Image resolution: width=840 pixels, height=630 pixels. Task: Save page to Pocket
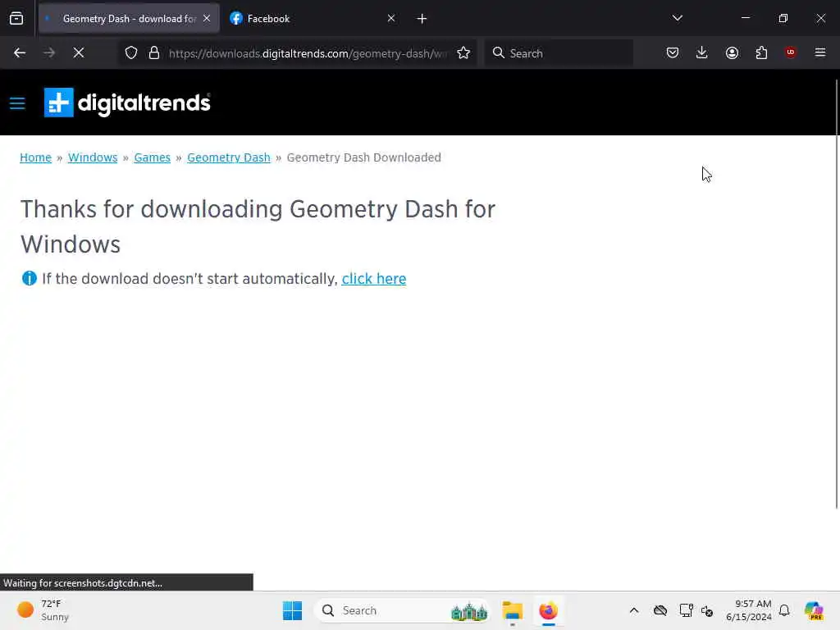pyautogui.click(x=673, y=53)
